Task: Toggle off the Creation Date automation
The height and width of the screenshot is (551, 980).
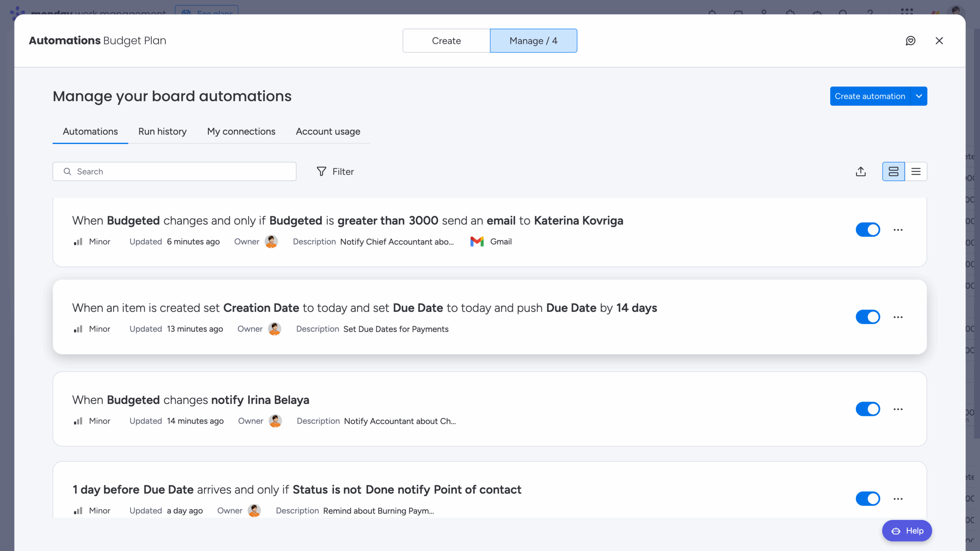Action: pyautogui.click(x=868, y=317)
